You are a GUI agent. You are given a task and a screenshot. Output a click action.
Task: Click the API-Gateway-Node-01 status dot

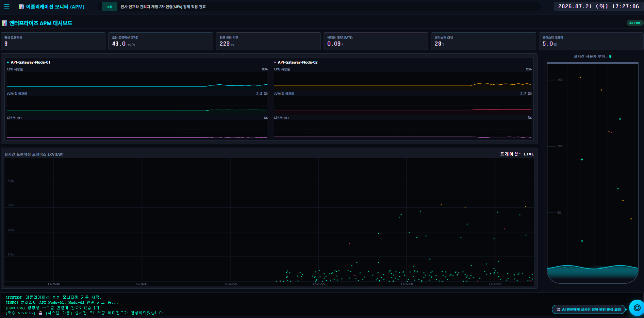[8, 63]
